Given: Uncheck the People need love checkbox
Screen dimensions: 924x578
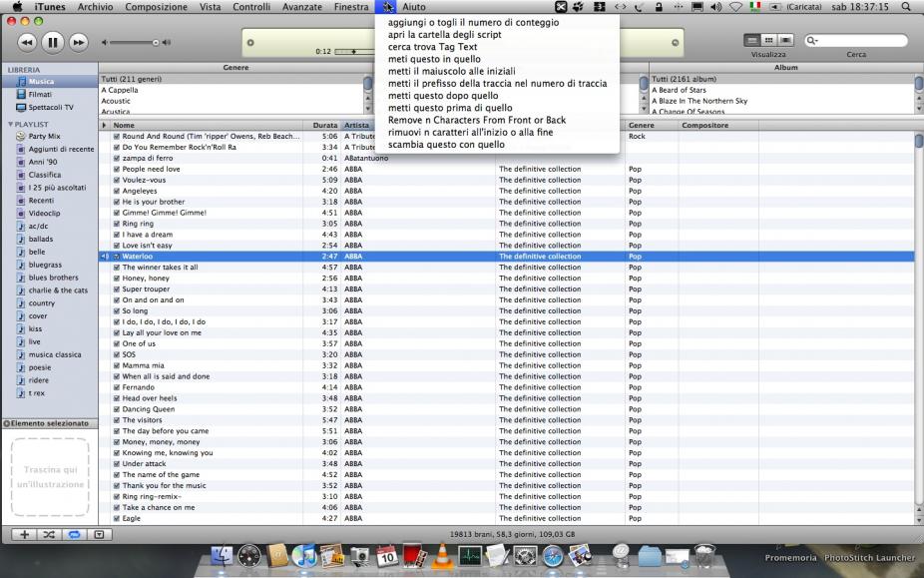Looking at the screenshot, I should 116,170.
